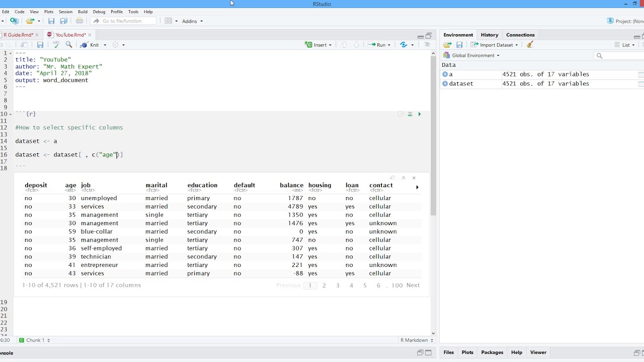Click the open file folder icon
644x362 pixels.
[30, 21]
